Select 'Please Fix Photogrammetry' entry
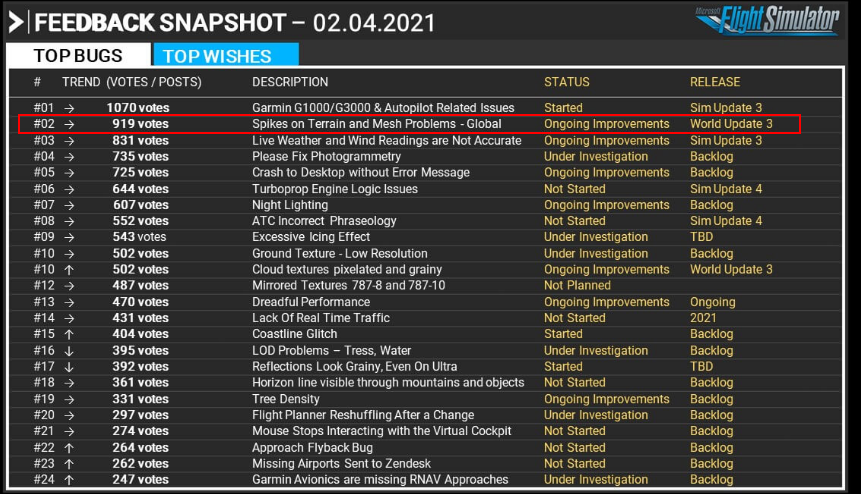Screen dimensions: 861x494 [x=327, y=156]
